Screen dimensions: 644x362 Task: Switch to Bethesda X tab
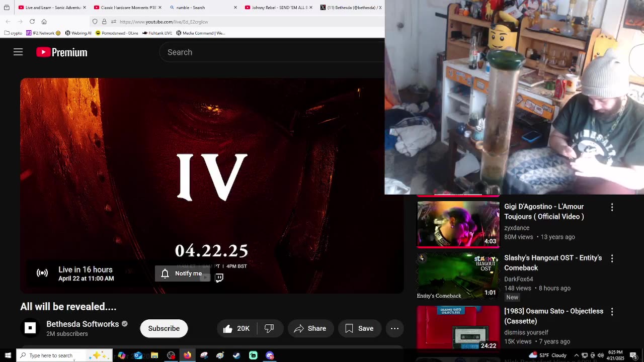[x=351, y=8]
